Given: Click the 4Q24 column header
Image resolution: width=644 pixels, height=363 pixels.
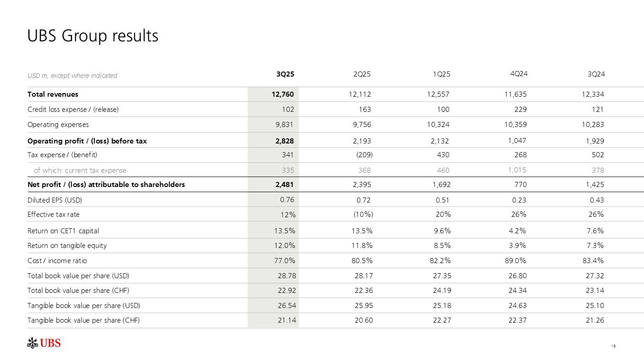Looking at the screenshot, I should pos(518,73).
